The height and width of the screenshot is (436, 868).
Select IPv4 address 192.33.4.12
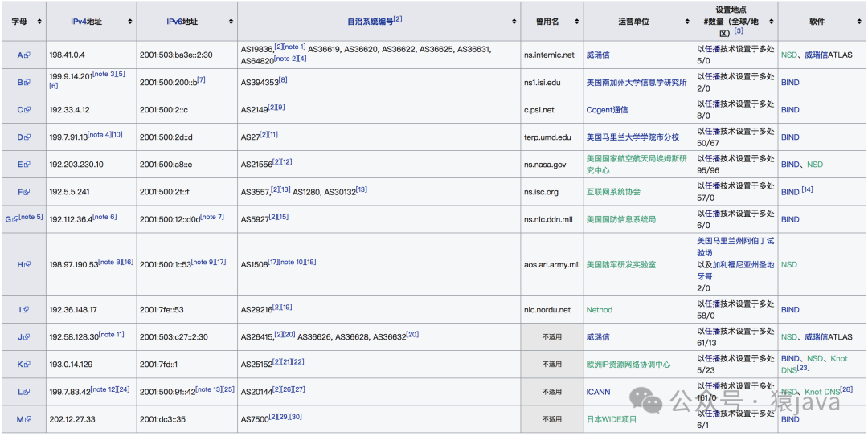pos(69,110)
